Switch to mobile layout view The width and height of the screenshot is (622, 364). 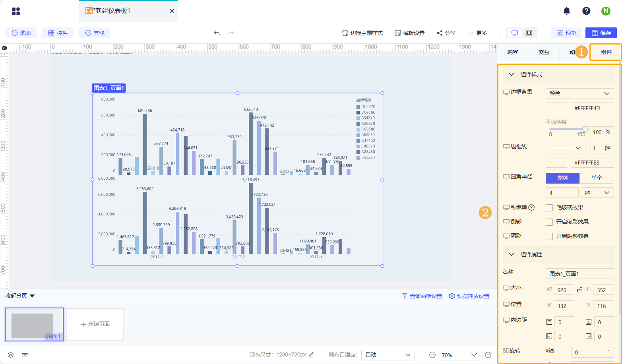(529, 33)
